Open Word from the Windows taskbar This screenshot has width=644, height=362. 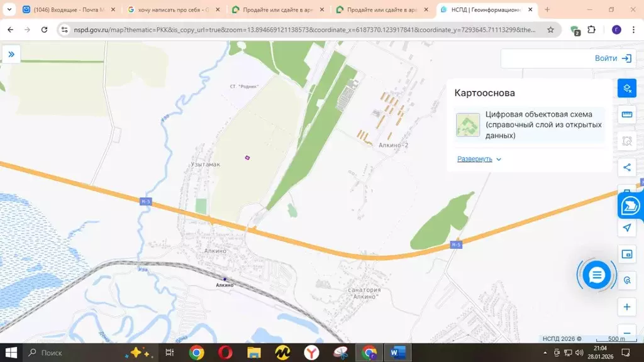point(396,353)
